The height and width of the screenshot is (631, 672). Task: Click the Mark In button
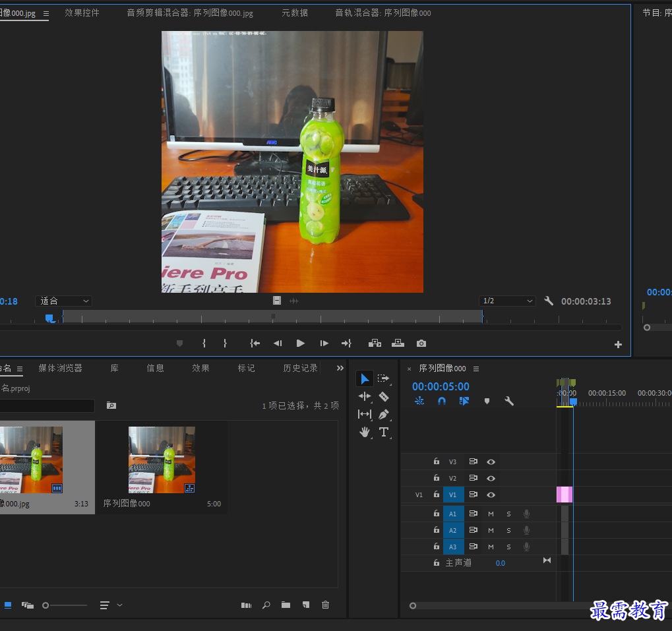204,344
